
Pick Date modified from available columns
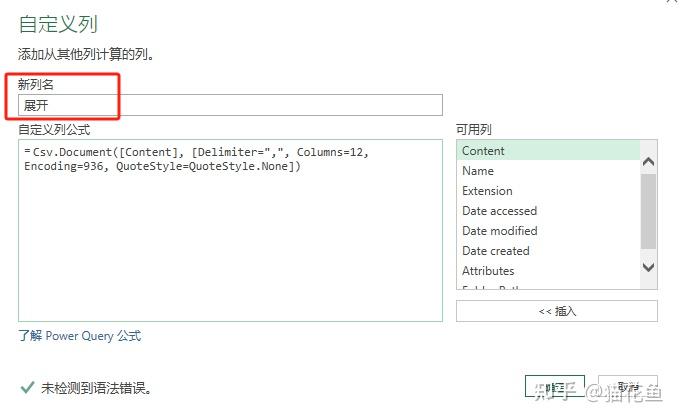499,231
